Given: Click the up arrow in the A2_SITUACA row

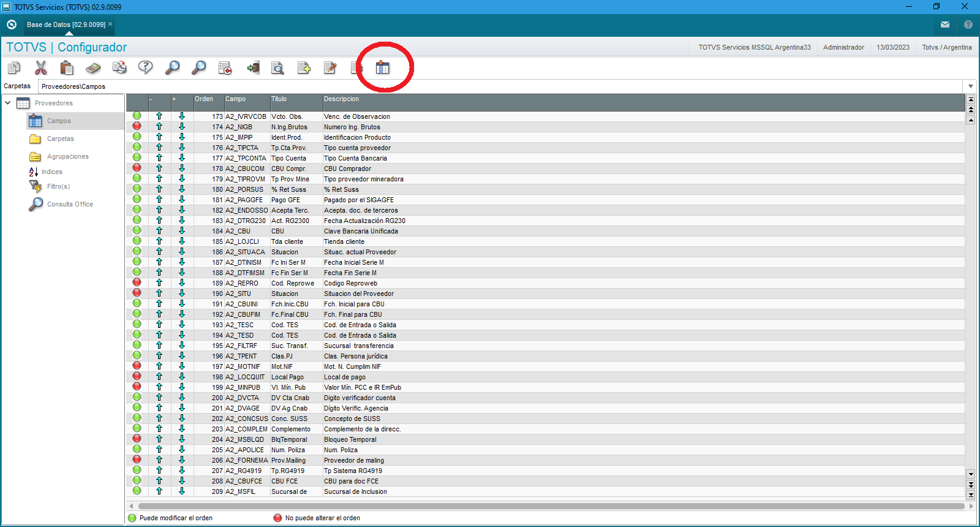Looking at the screenshot, I should 159,251.
